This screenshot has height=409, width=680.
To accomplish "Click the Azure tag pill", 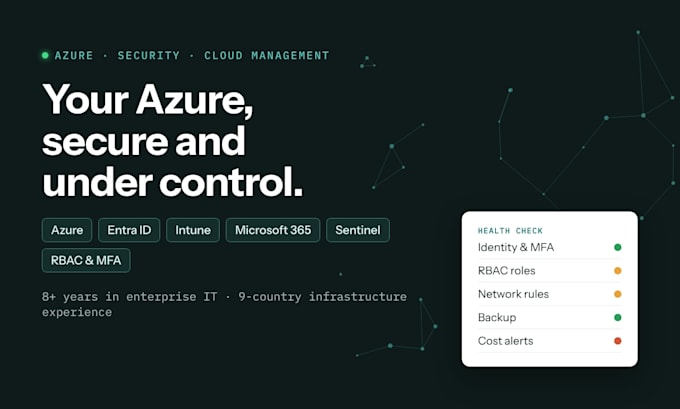I will (x=67, y=230).
